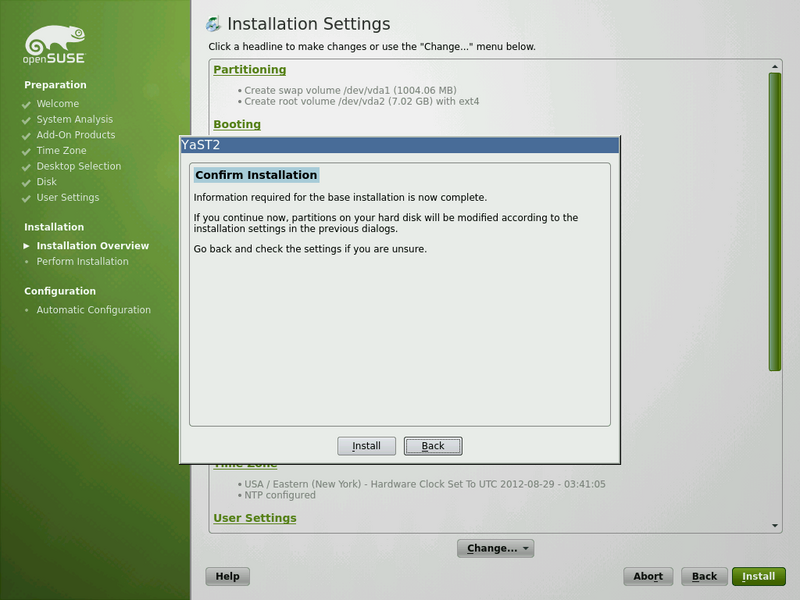
Task: Select the Time Zone sidebar step
Action: pyautogui.click(x=61, y=151)
